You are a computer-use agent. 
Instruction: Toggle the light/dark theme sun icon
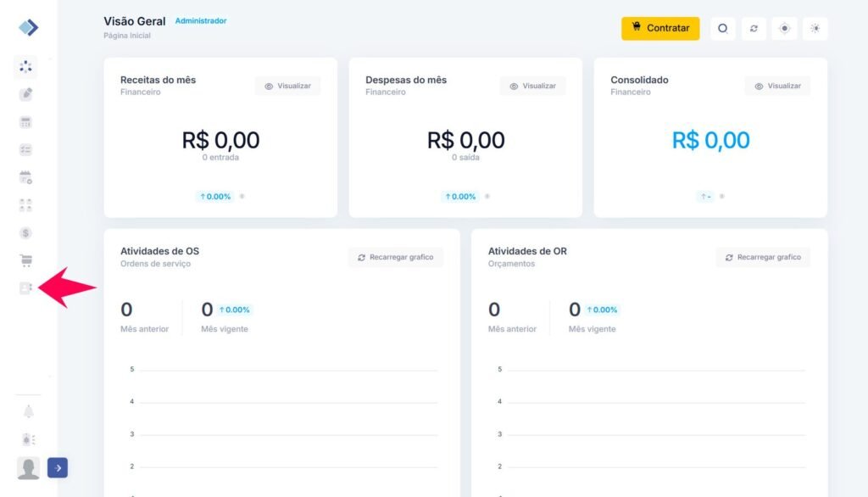coord(815,28)
